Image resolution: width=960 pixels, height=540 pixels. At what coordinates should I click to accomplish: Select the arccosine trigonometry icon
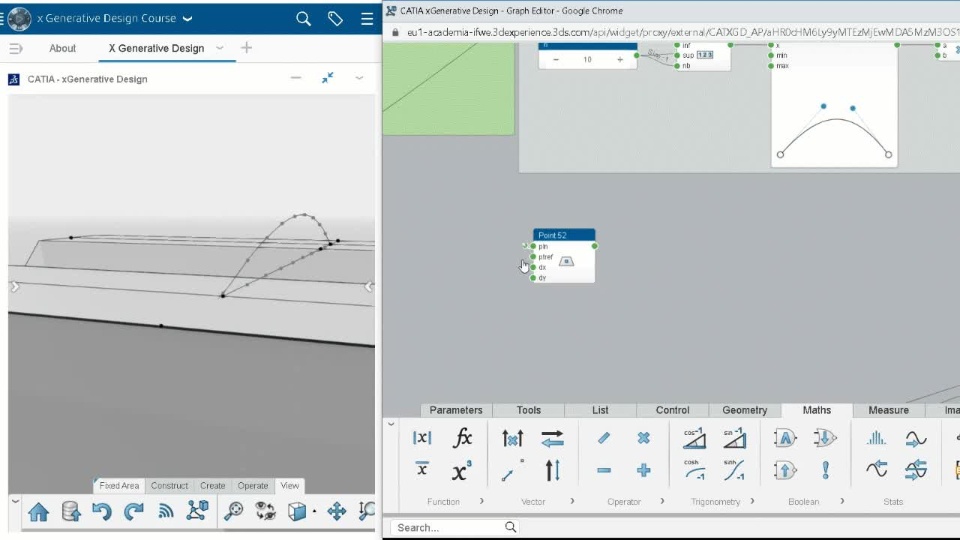coord(694,438)
